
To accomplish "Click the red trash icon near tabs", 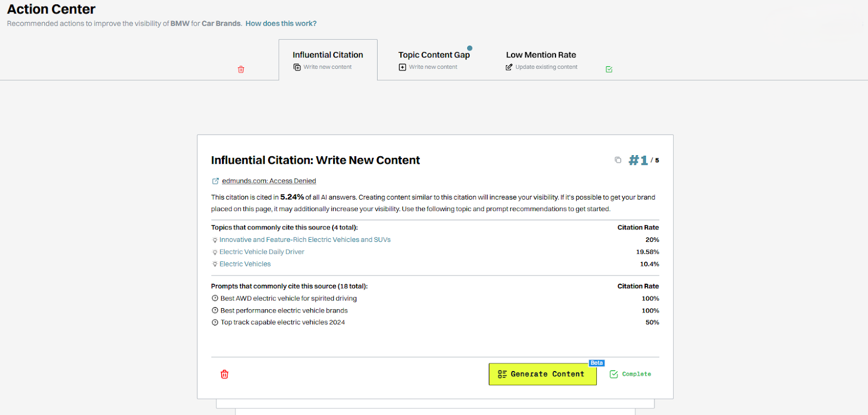I will click(x=241, y=69).
